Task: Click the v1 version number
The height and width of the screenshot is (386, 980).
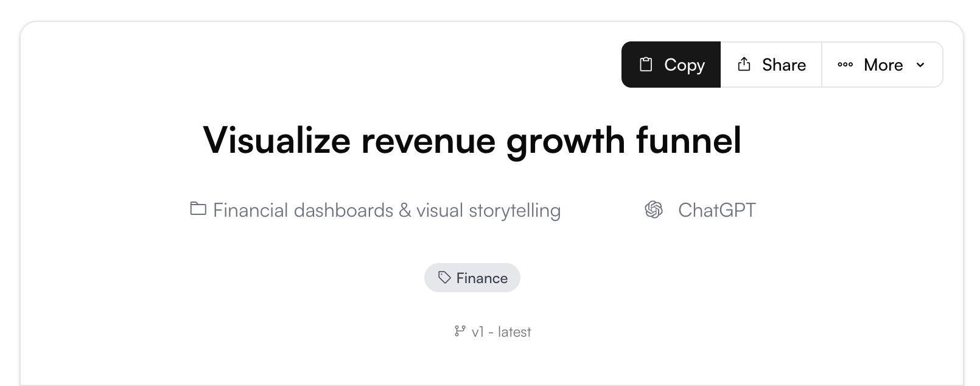Action: [477, 332]
